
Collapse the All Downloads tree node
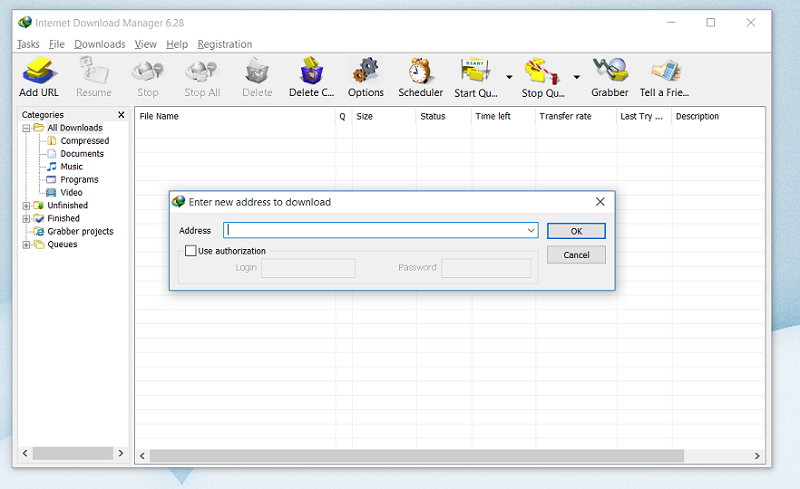26,128
